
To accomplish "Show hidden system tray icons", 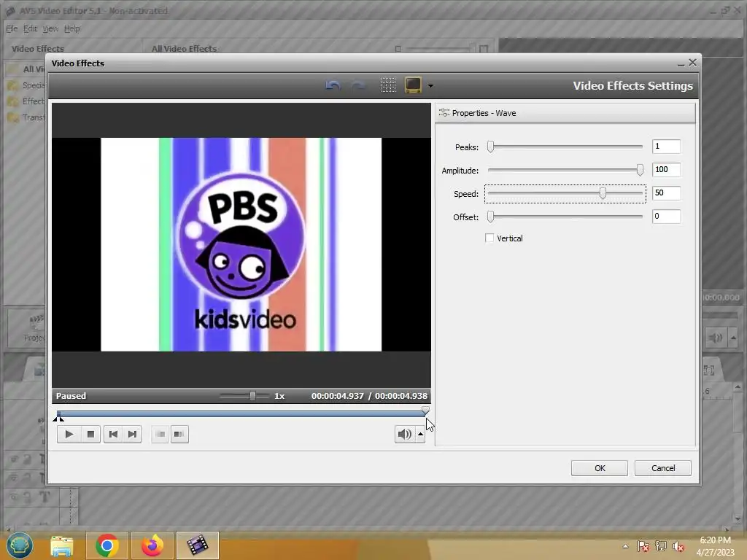I will (x=625, y=546).
